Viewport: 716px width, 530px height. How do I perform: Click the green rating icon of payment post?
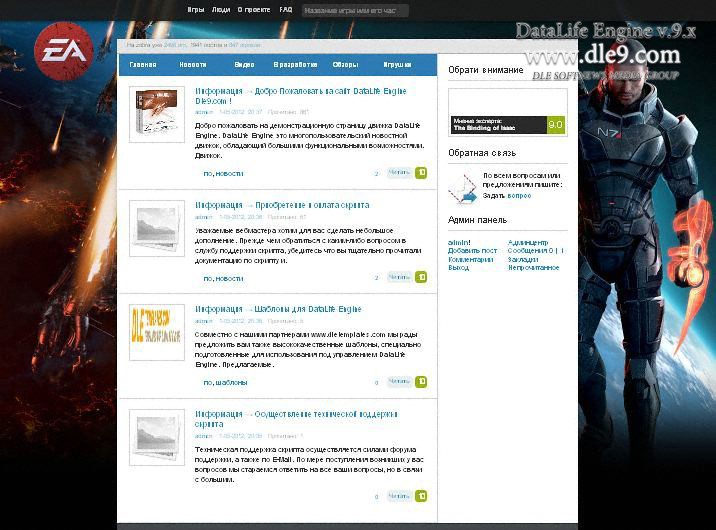[x=421, y=277]
